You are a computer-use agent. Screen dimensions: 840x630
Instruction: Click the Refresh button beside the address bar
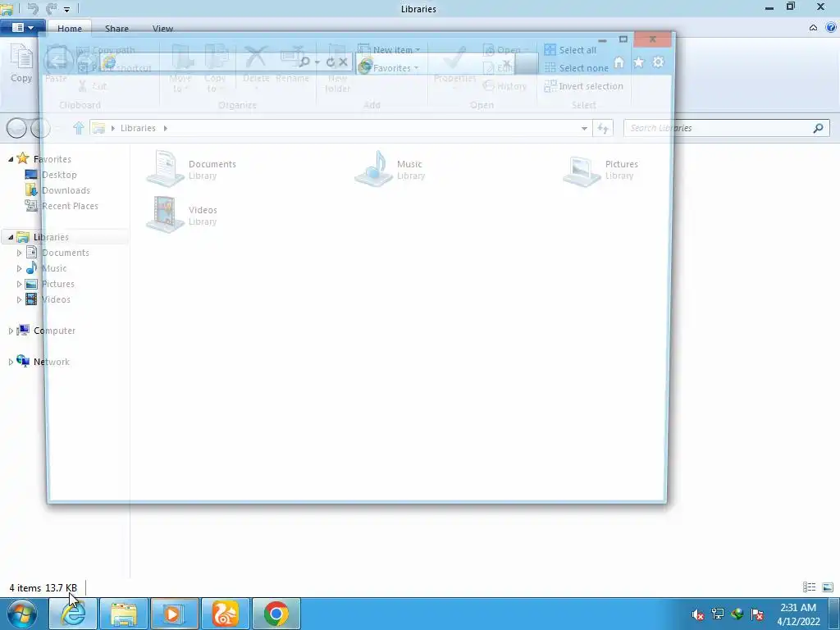pos(603,128)
